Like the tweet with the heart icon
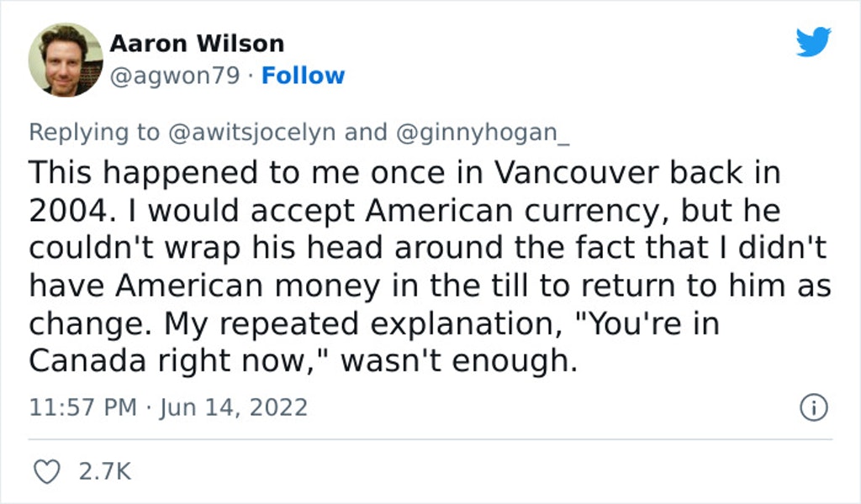The image size is (861, 504). click(47, 471)
